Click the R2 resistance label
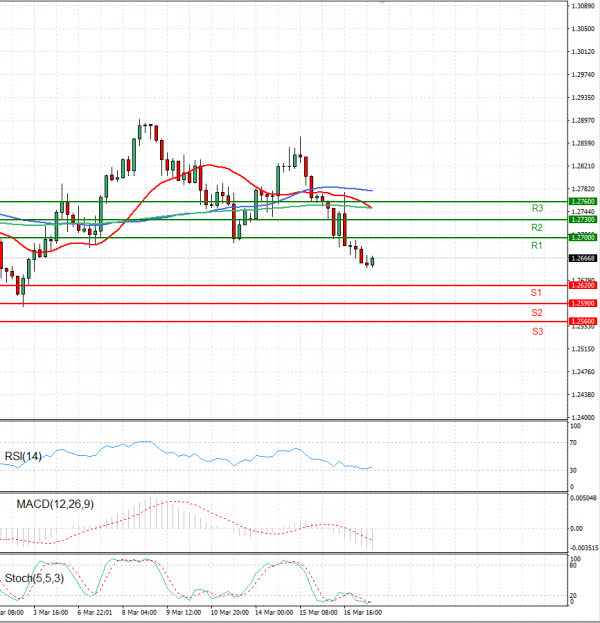Image resolution: width=600 pixels, height=623 pixels. click(x=537, y=227)
